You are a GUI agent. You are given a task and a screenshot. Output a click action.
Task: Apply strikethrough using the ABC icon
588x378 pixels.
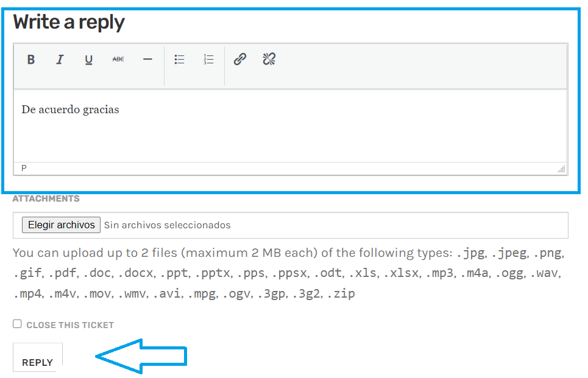tap(118, 60)
